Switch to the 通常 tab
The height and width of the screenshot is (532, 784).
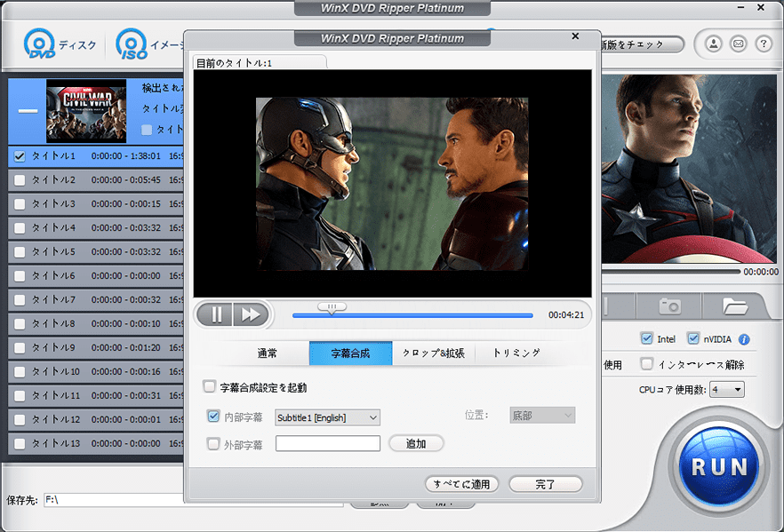[267, 353]
